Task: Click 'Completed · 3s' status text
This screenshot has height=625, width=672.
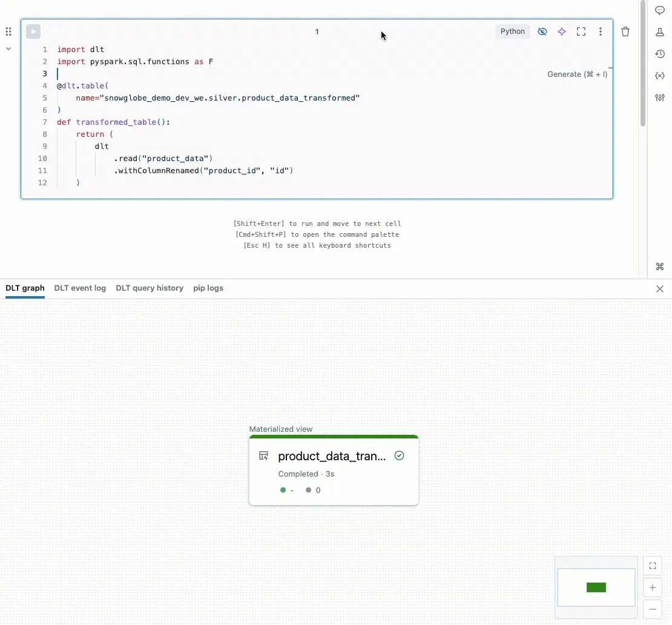Action: [x=306, y=474]
